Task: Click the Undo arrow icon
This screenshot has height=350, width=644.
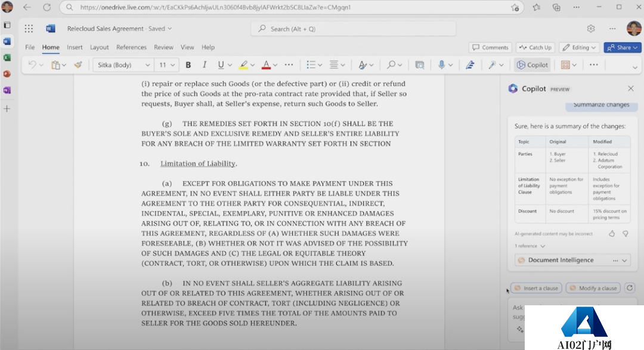Action: click(32, 65)
